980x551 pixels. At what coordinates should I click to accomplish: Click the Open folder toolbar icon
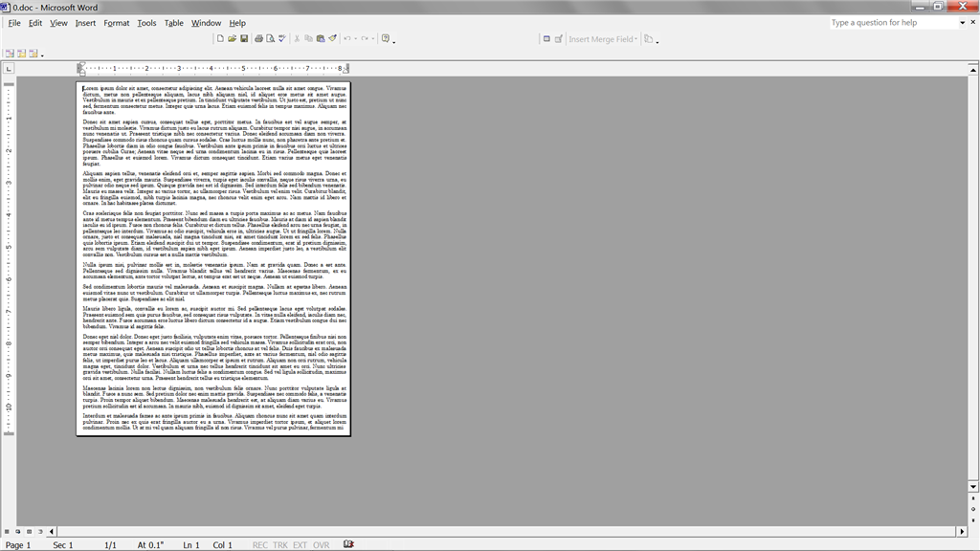[232, 38]
